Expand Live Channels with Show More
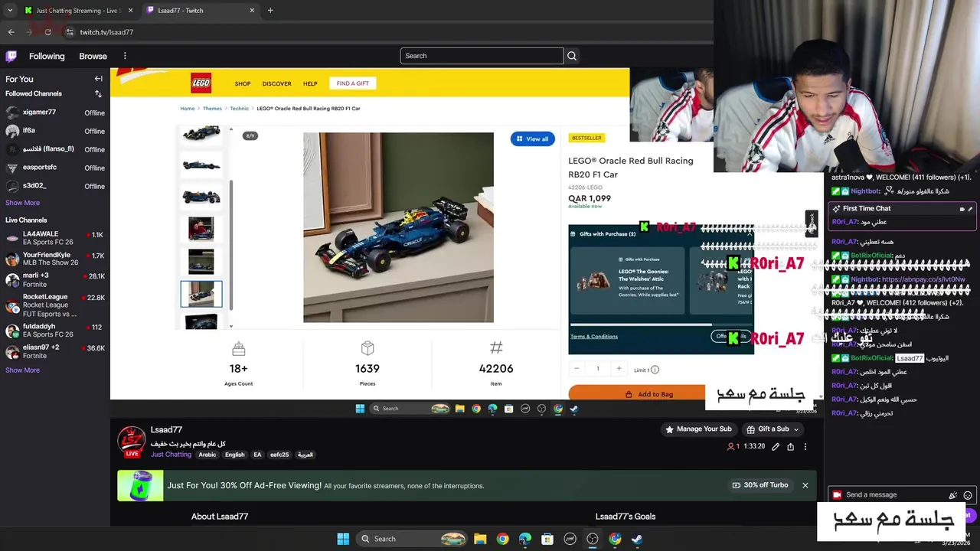Viewport: 980px width, 551px height. tap(22, 370)
